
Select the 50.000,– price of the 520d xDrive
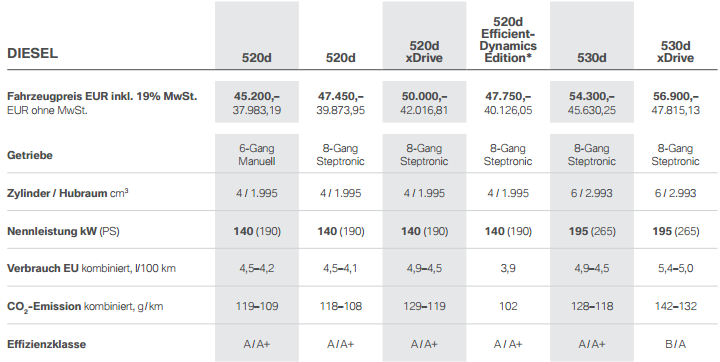click(x=424, y=96)
